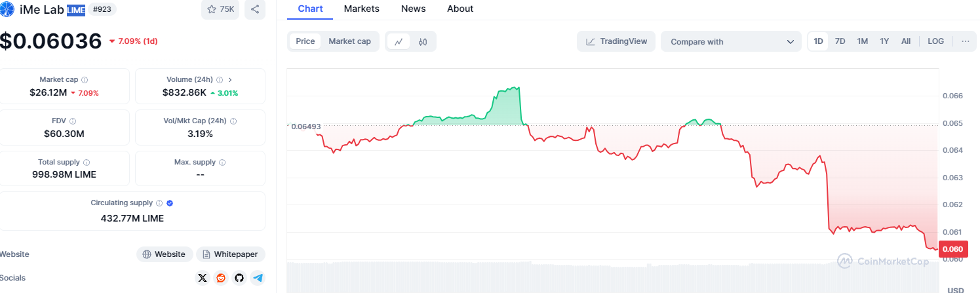Image resolution: width=980 pixels, height=293 pixels.
Task: Open the Telegram social link
Action: tap(258, 278)
